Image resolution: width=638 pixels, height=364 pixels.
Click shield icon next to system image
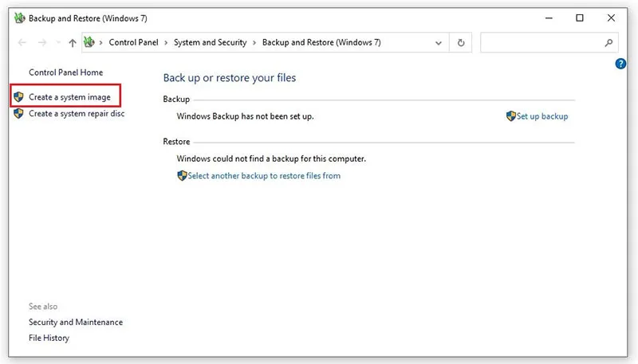coord(18,97)
